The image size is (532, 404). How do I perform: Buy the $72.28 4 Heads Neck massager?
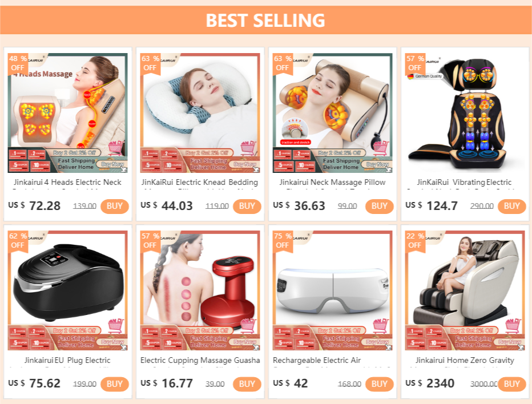click(x=115, y=206)
